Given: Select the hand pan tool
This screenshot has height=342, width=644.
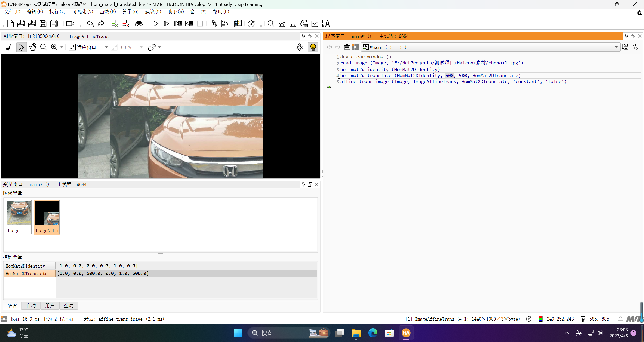Looking at the screenshot, I should [x=32, y=47].
